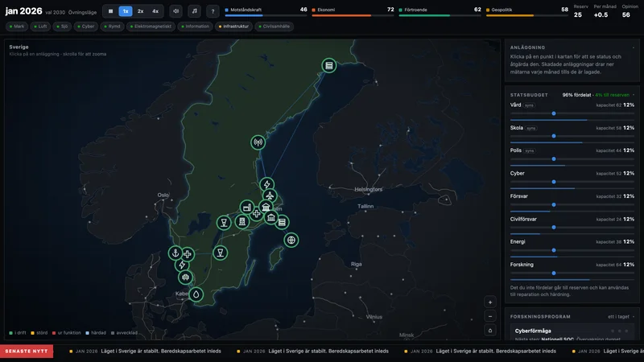This screenshot has width=644, height=362.
Task: Select the upper water tower facility
Action: 224,223
